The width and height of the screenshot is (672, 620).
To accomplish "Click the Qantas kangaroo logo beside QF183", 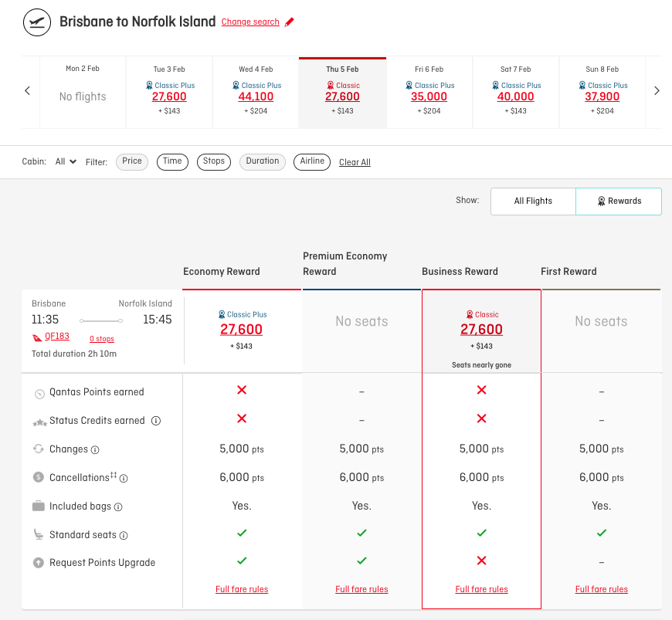I will coord(37,338).
